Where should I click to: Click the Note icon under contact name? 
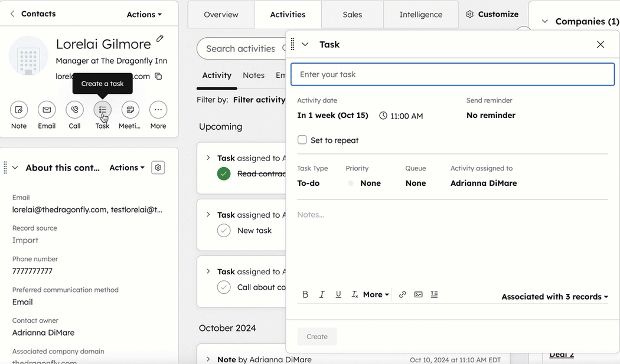tap(19, 110)
